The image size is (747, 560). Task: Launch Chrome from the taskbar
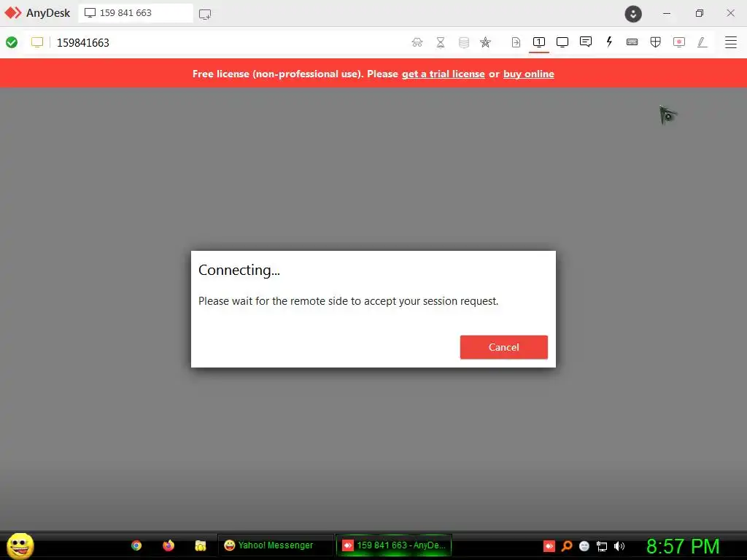coord(136,545)
